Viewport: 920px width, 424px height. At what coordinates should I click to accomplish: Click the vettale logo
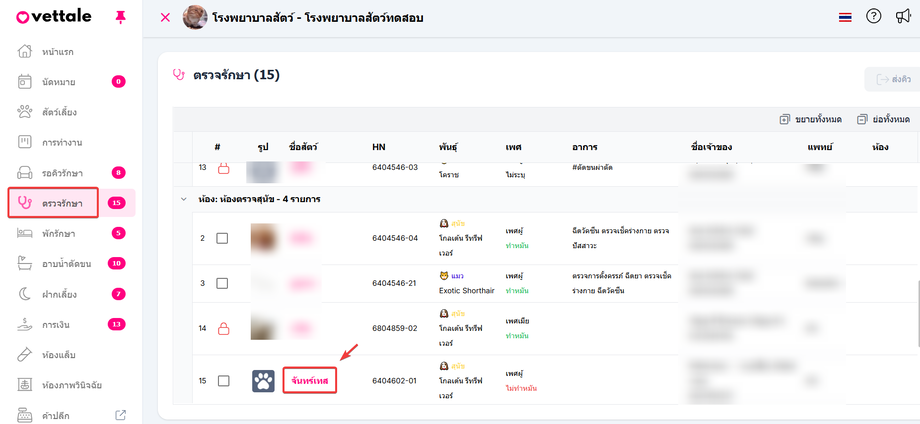tap(53, 16)
